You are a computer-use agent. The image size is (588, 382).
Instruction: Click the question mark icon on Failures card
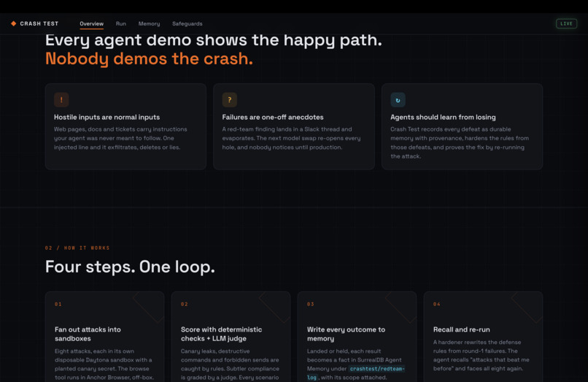(230, 100)
